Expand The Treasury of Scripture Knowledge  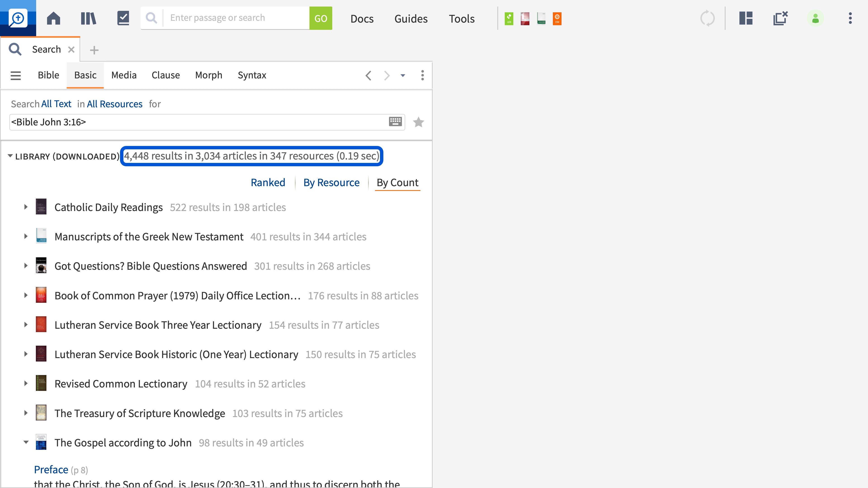tap(26, 413)
